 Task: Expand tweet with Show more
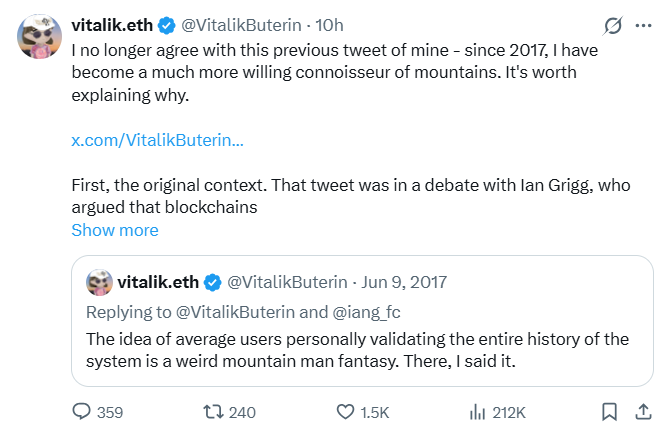click(114, 230)
